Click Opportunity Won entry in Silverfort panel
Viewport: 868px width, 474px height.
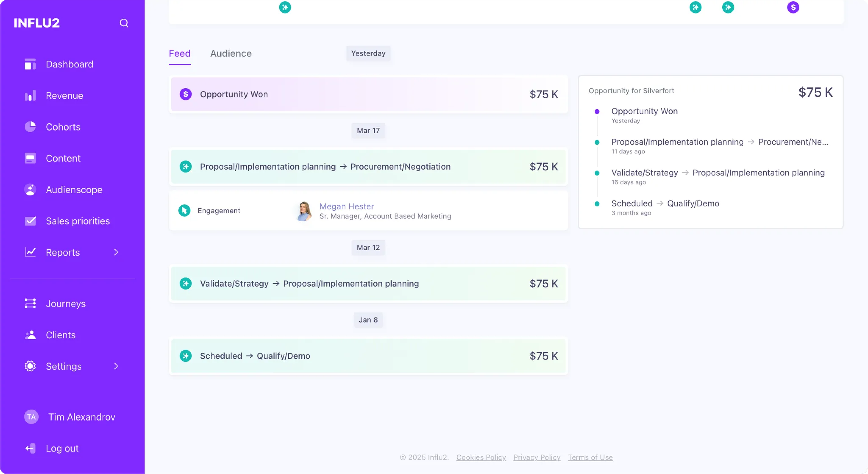click(x=645, y=111)
